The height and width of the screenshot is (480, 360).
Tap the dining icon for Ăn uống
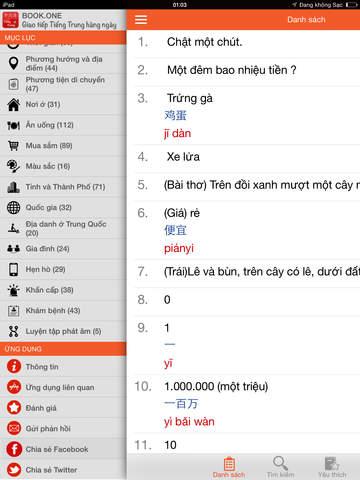pos(13,125)
